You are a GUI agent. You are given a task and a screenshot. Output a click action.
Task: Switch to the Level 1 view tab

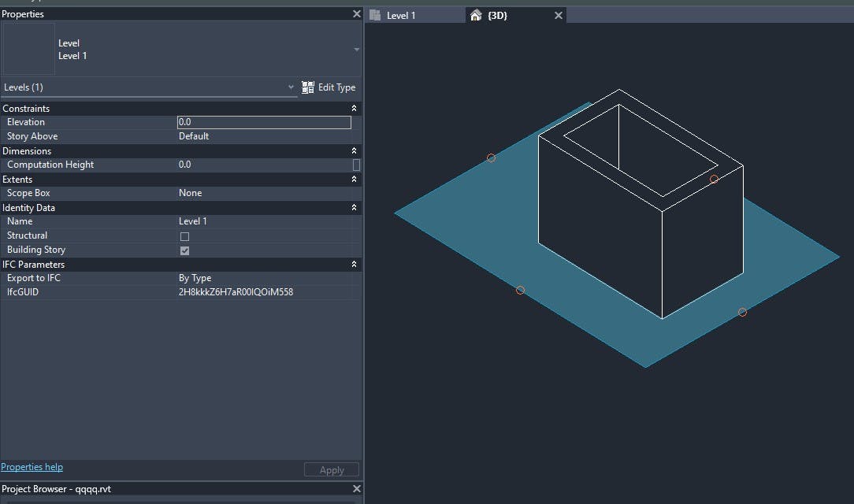click(401, 16)
